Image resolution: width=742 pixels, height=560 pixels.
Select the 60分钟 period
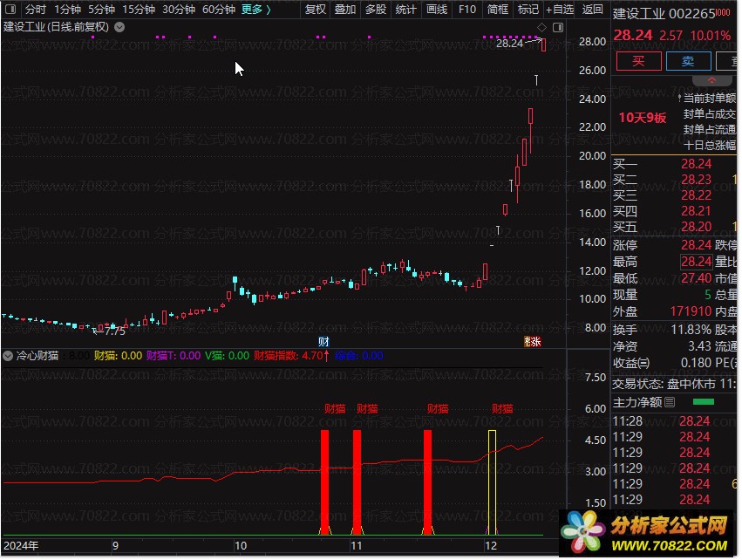(x=218, y=9)
